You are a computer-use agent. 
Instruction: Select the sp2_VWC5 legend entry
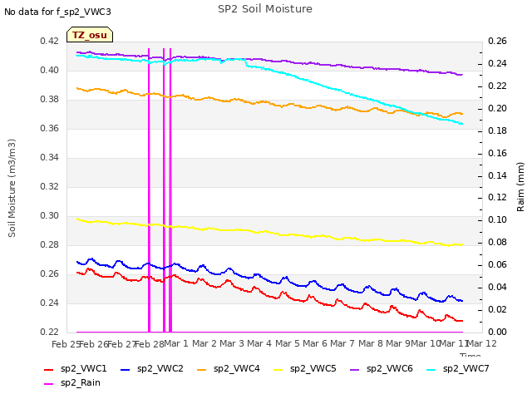(305, 369)
